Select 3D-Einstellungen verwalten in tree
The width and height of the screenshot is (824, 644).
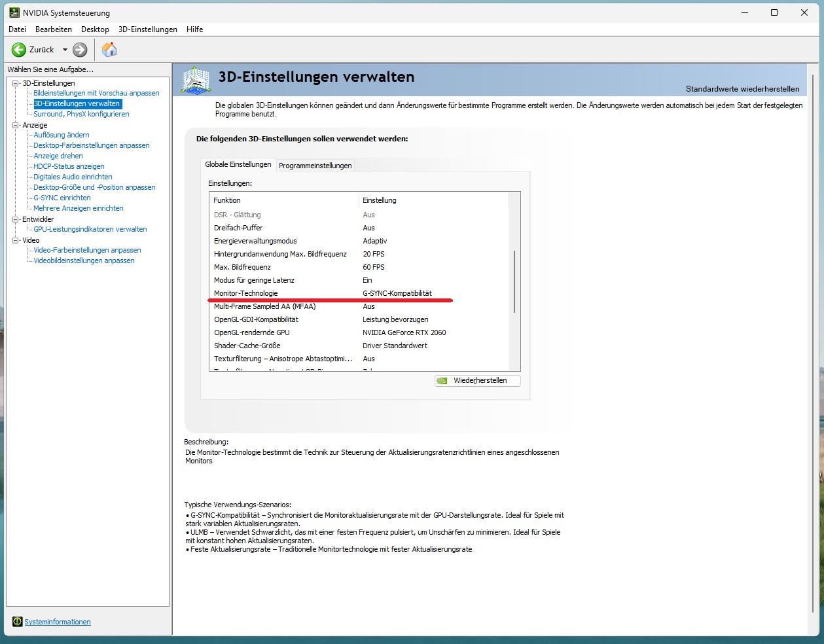(77, 103)
